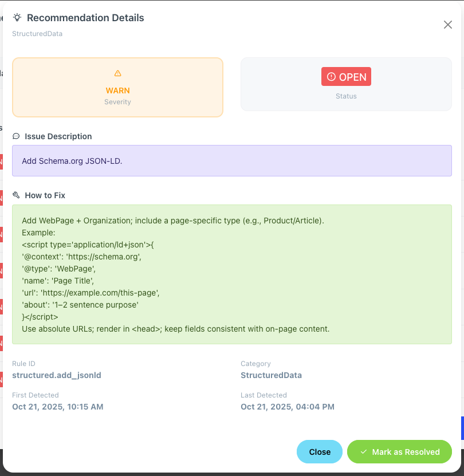Click the StructuredData subtitle under the title

[x=37, y=34]
